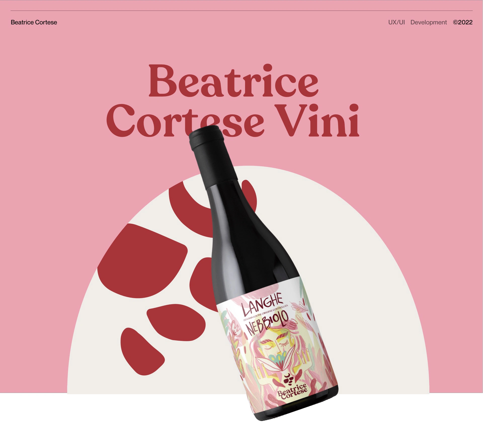Click the LANGHE text on the label
Image resolution: width=483 pixels, height=448 pixels.
(x=262, y=304)
